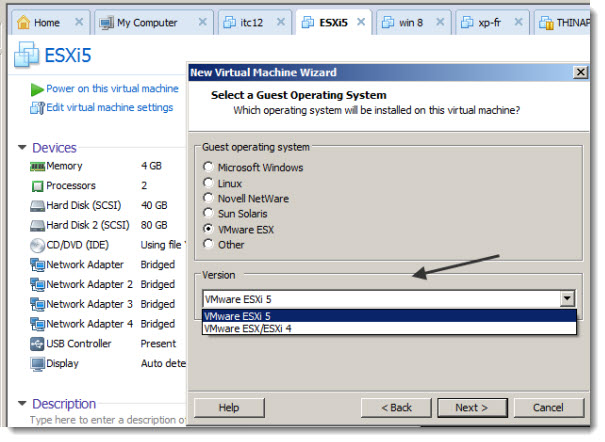Click the Hard Disk 2 (SCSI) drive icon
This screenshot has width=605, height=442.
tap(37, 226)
